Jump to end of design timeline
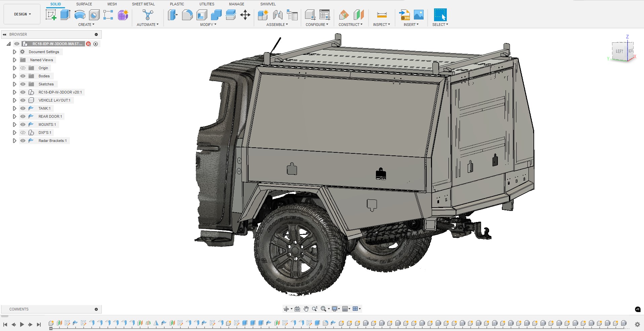This screenshot has height=331, width=644. point(39,325)
